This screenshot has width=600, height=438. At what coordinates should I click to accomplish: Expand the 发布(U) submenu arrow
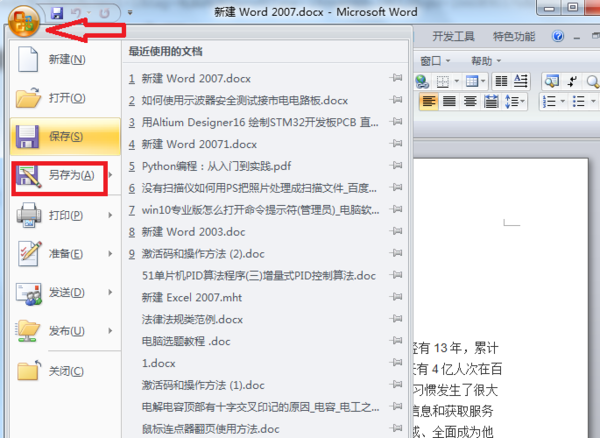coord(110,331)
